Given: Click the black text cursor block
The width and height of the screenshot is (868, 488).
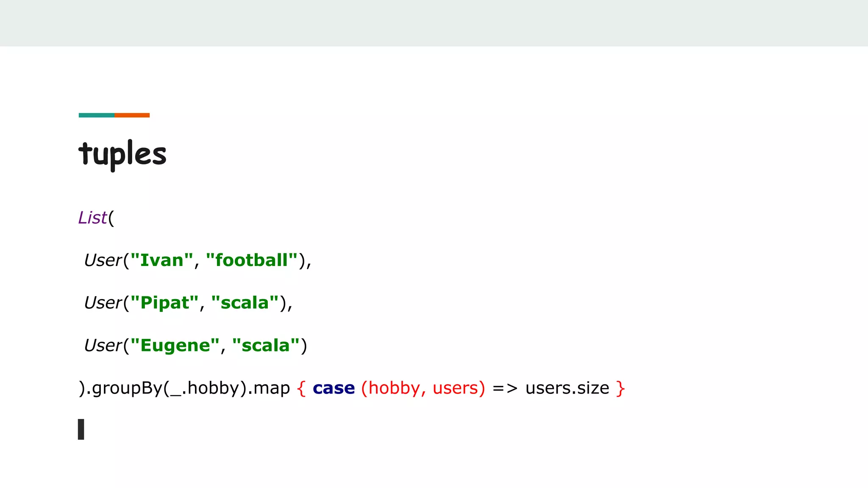Looking at the screenshot, I should (x=81, y=429).
